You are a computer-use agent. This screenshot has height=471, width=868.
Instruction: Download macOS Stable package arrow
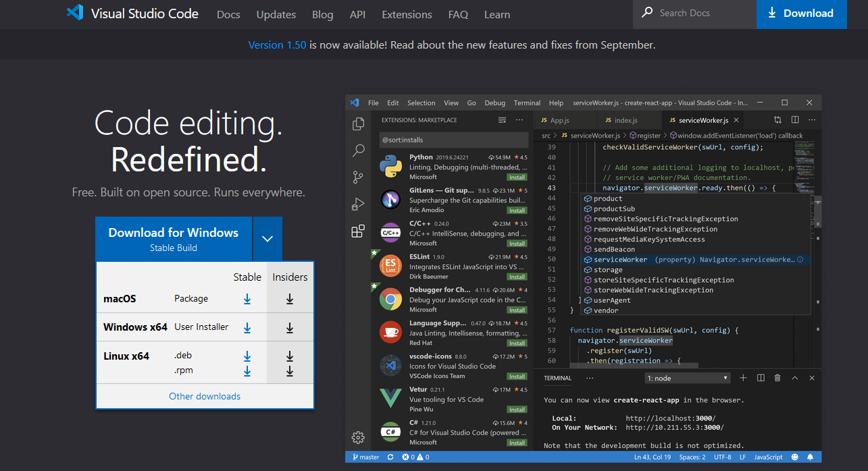coord(247,299)
